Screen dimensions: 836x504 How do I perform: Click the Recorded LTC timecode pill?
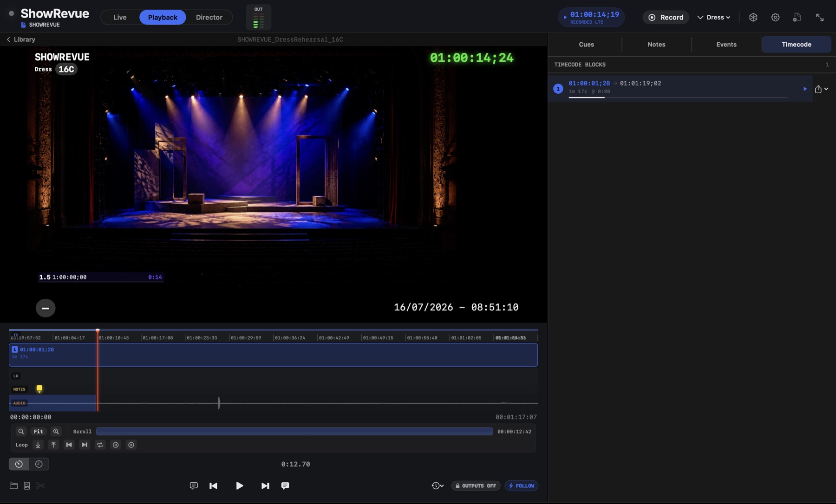click(x=591, y=17)
